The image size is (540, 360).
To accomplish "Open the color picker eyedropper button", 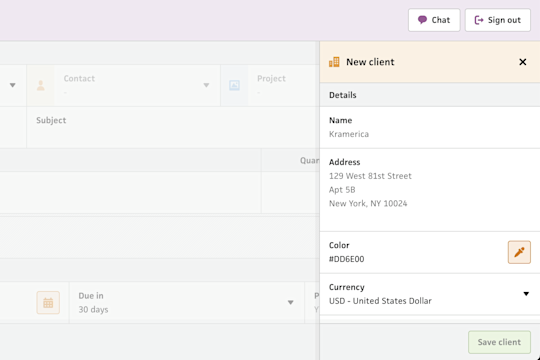I will point(519,252).
